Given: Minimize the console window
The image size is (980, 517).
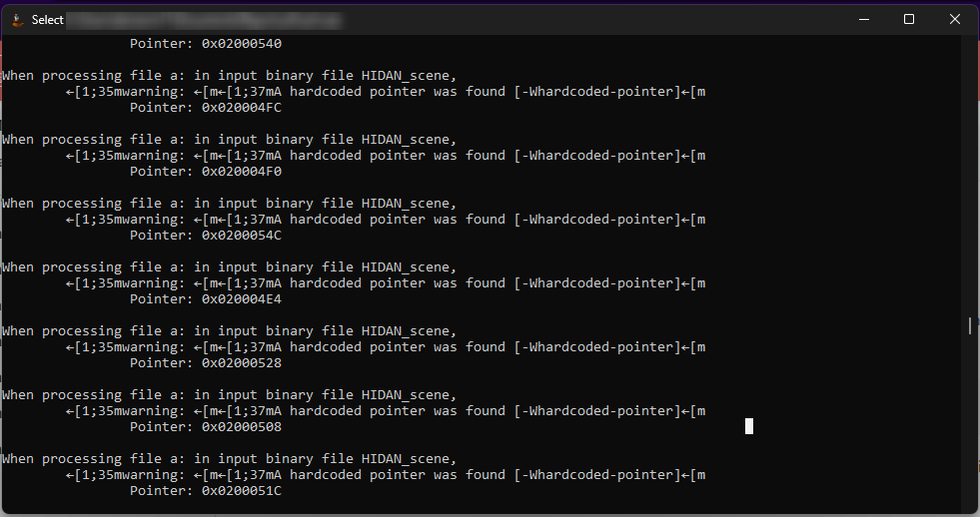Looking at the screenshot, I should click(x=863, y=19).
